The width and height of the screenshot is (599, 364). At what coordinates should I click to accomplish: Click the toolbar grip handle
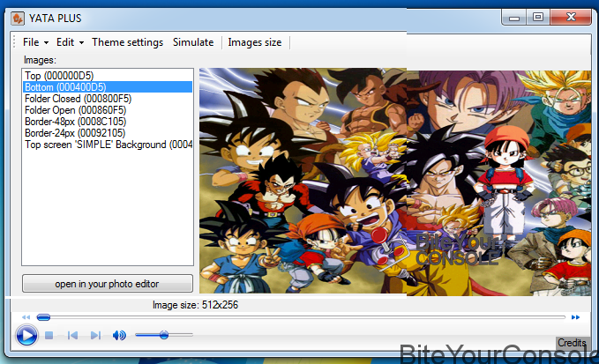pos(14,42)
